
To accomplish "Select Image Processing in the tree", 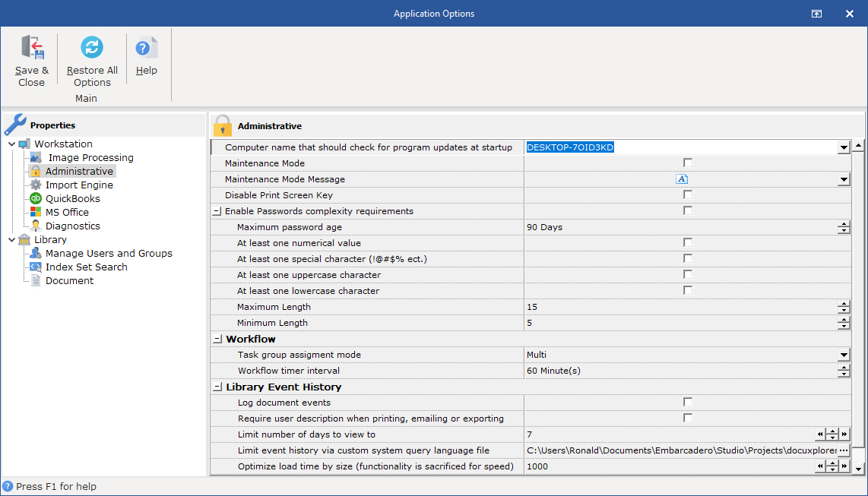I will click(90, 157).
